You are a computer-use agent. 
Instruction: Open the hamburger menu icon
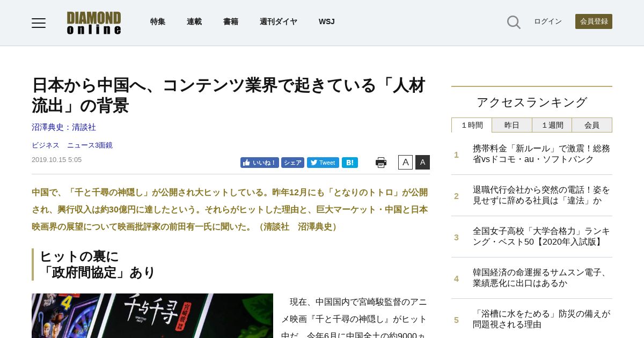click(39, 23)
